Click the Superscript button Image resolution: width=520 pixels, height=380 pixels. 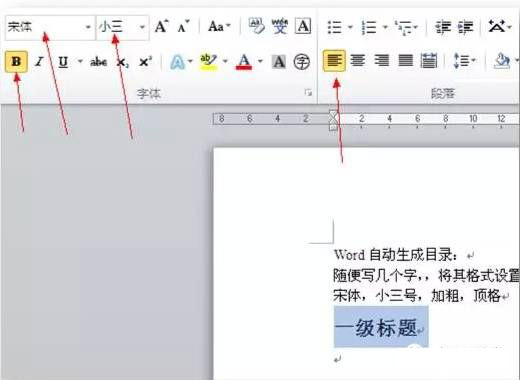[145, 62]
